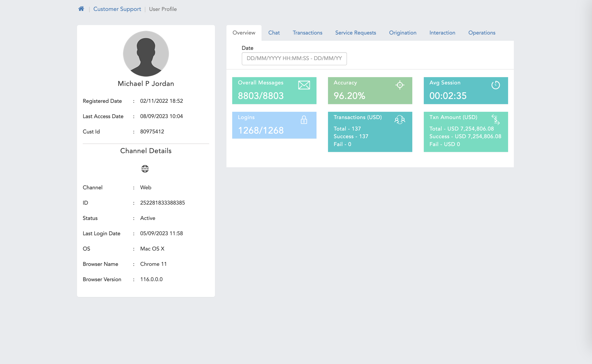Viewport: 592px width, 364px height.
Task: Click the 1268/1268 logins value
Action: click(261, 131)
